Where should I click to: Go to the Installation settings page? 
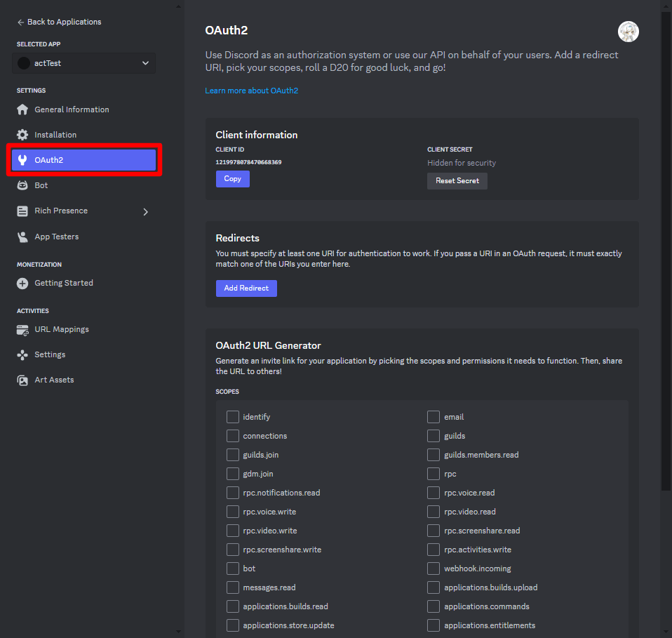click(83, 135)
